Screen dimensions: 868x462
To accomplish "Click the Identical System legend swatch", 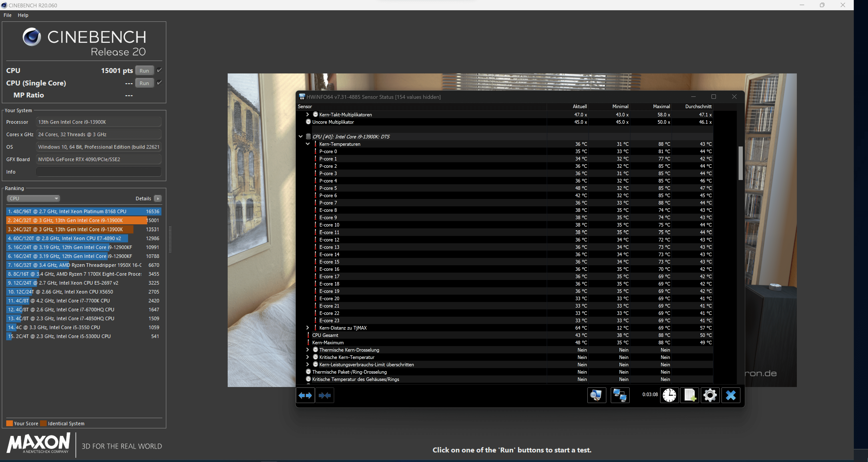I will point(43,423).
